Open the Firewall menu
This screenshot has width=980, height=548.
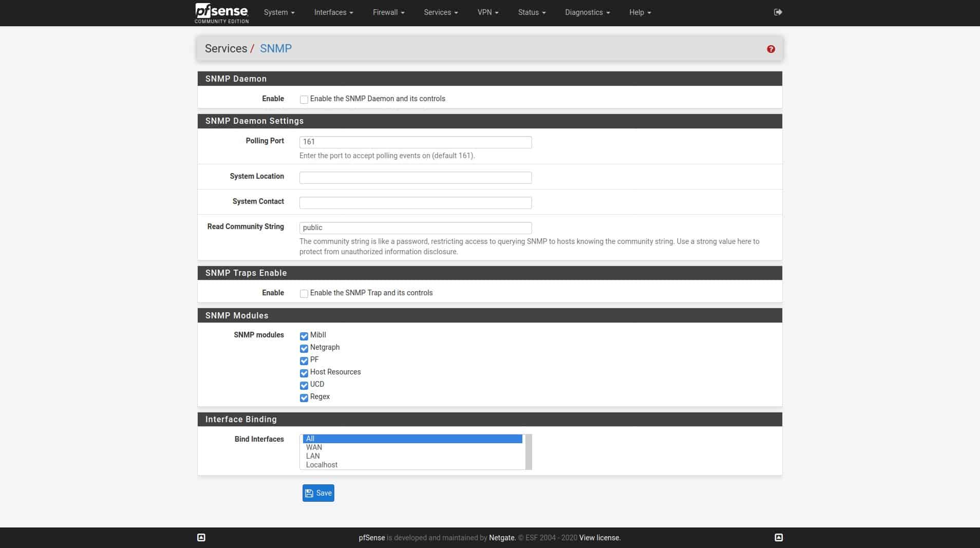[x=388, y=12]
